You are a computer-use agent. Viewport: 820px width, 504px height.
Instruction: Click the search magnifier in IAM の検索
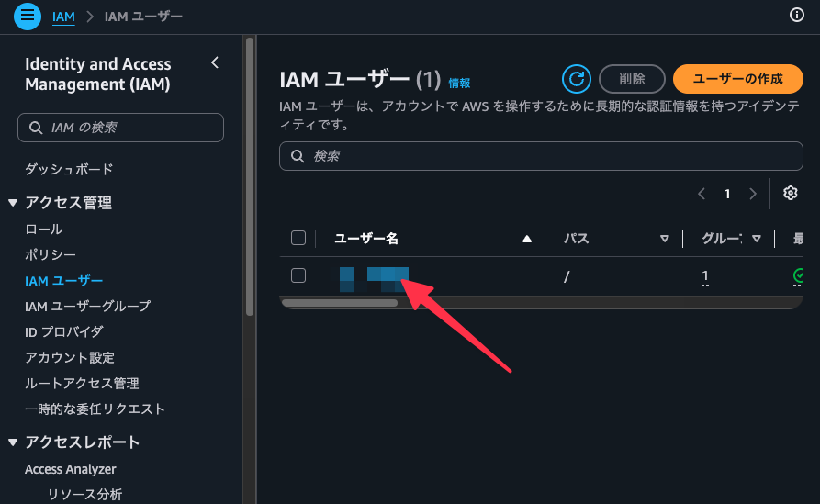point(36,128)
